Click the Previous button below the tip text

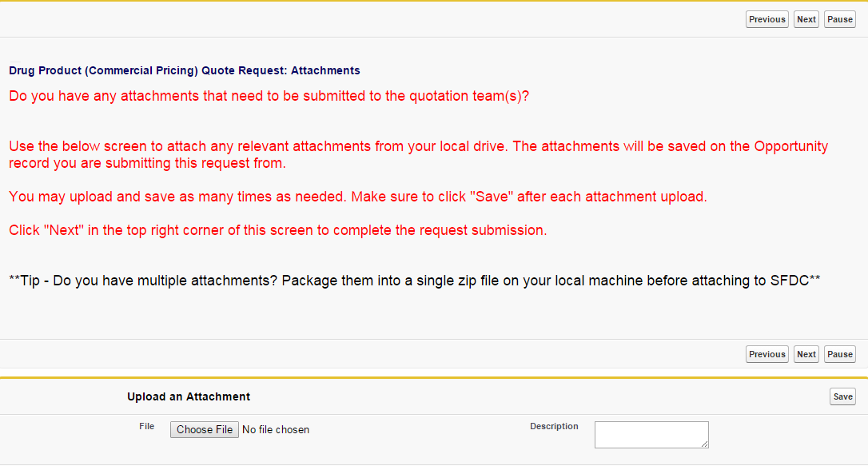767,354
